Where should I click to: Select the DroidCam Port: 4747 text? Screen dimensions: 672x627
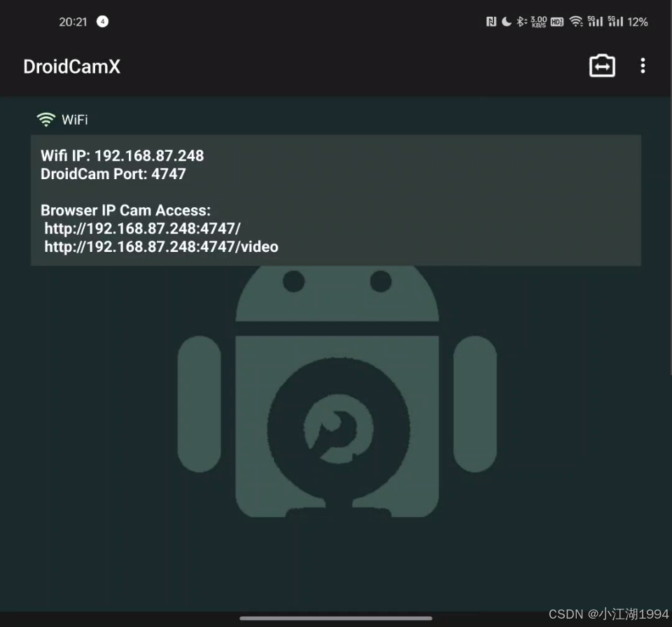[x=113, y=174]
